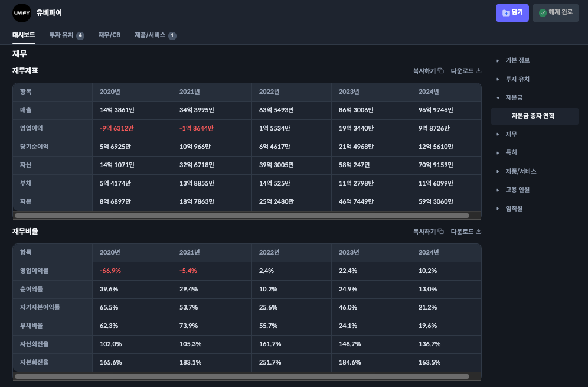The width and height of the screenshot is (588, 387).
Task: Click 재무비율 table horizontal scrollbar
Action: (x=242, y=376)
